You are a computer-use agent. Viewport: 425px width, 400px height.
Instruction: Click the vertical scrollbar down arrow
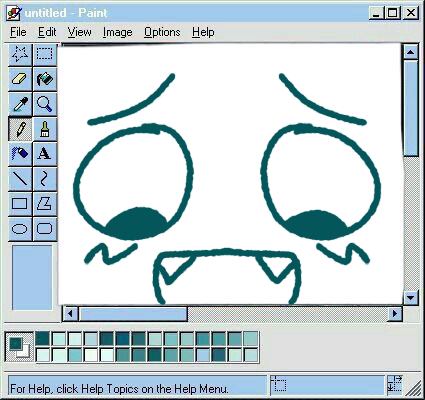click(x=411, y=297)
